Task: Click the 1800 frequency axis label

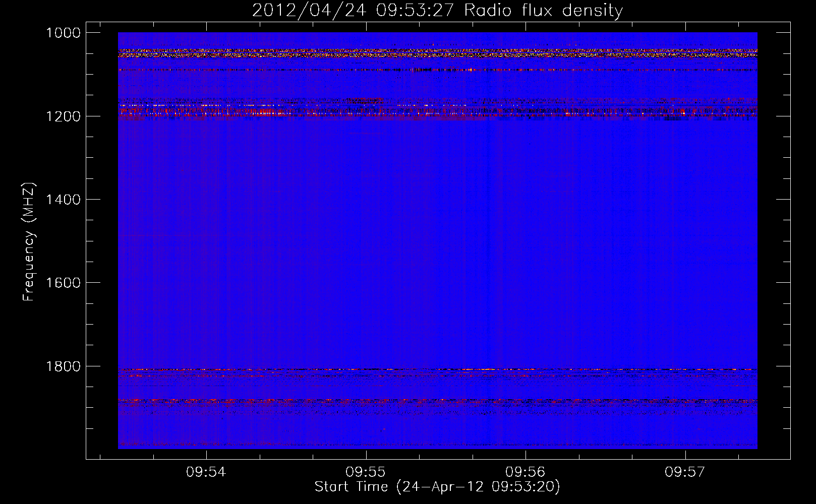Action: [x=63, y=366]
